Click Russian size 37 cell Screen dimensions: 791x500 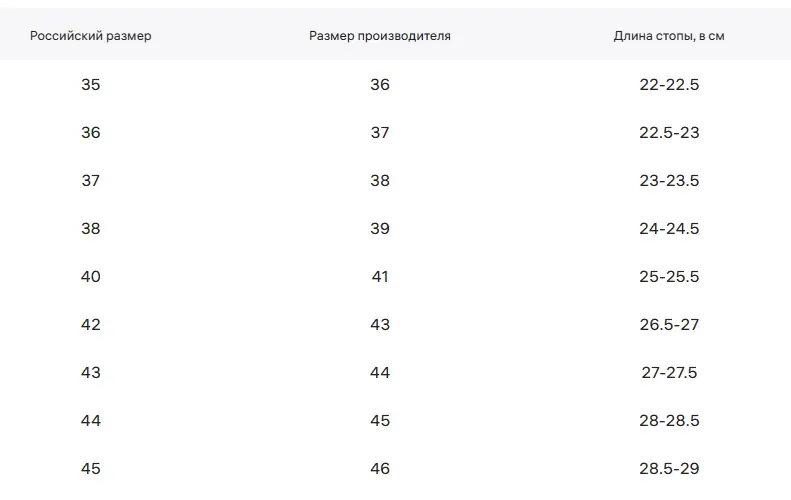91,181
